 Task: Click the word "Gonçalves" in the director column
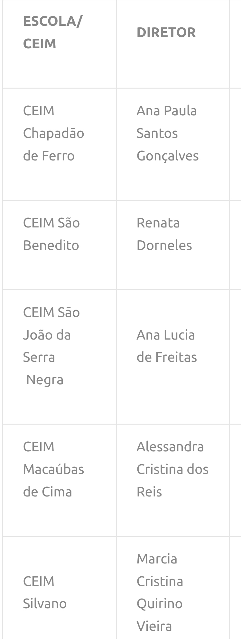point(167,156)
